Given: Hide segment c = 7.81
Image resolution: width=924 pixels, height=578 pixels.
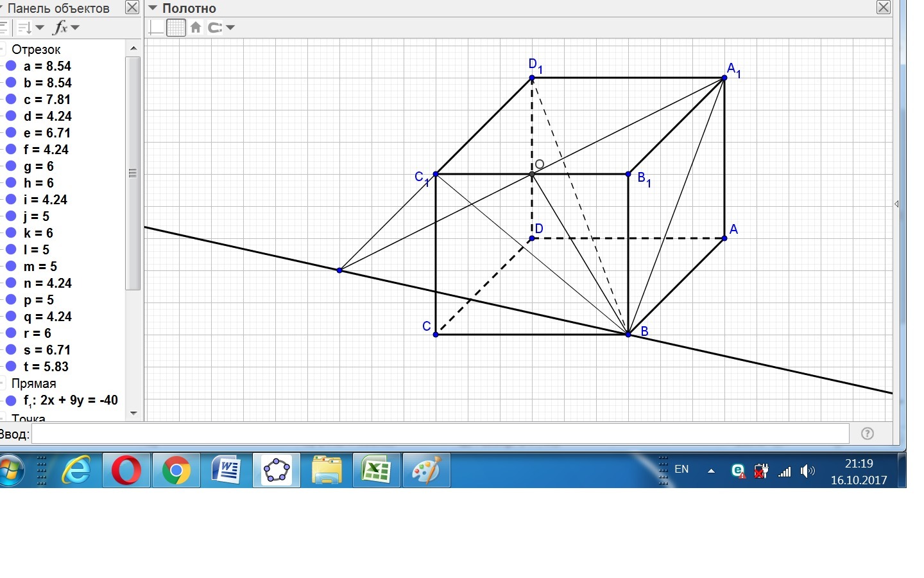Looking at the screenshot, I should pyautogui.click(x=11, y=100).
